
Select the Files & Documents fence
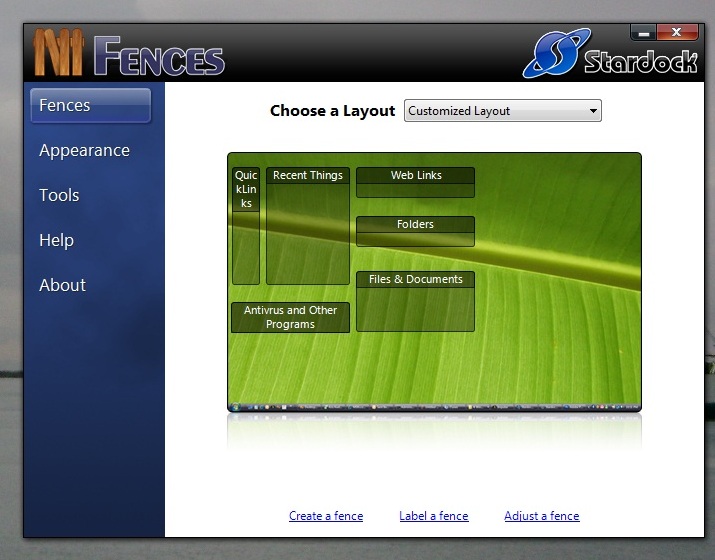tap(415, 301)
